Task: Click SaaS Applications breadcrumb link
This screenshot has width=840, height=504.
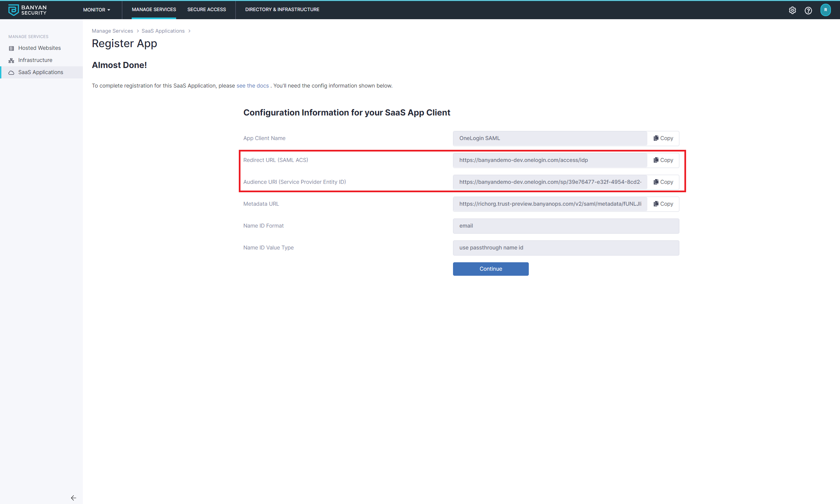Action: point(163,31)
